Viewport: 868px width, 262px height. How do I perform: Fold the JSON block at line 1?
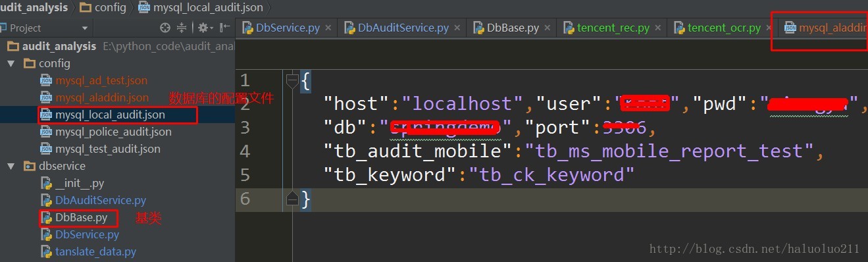pyautogui.click(x=292, y=80)
